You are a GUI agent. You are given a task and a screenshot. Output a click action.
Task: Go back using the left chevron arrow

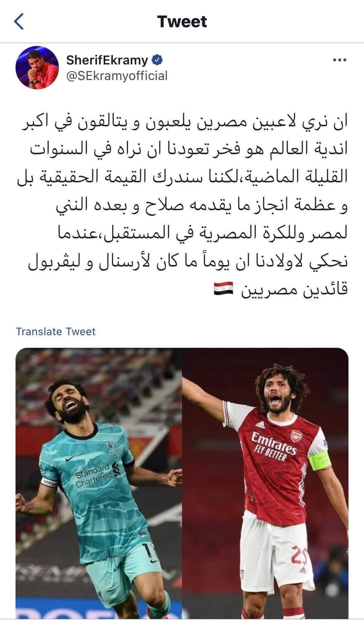tap(19, 22)
